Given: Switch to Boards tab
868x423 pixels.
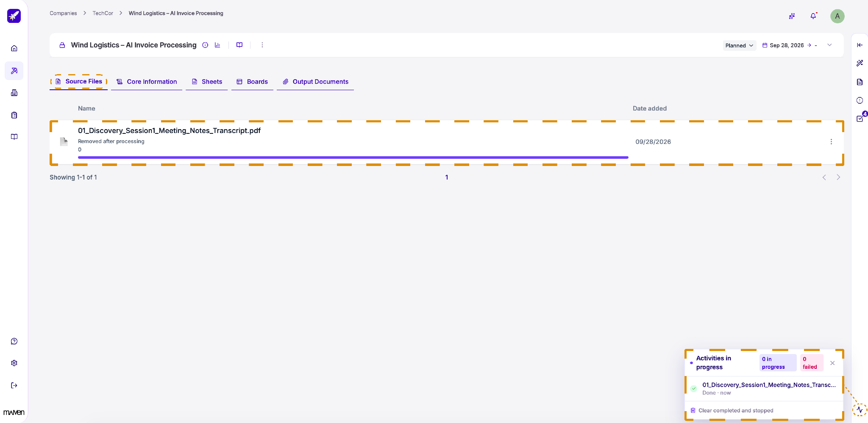Looking at the screenshot, I should 252,82.
